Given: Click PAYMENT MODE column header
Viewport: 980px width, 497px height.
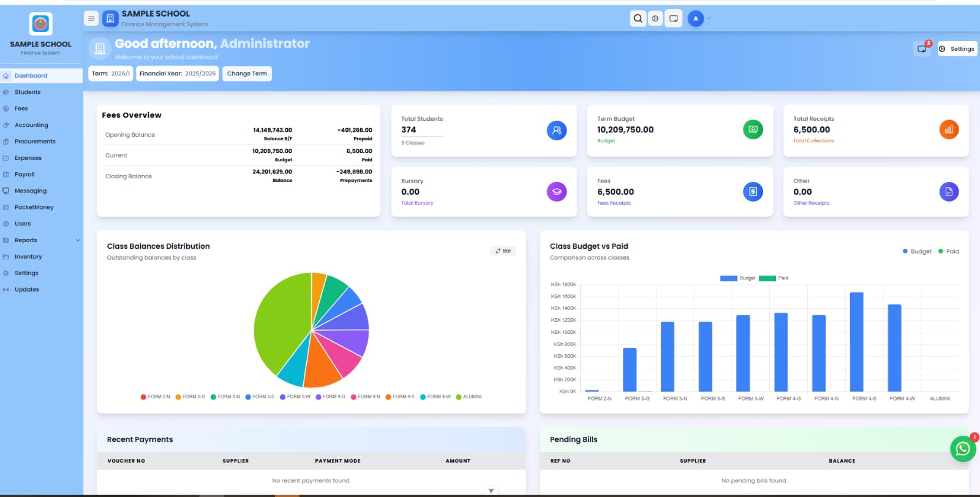Looking at the screenshot, I should point(337,461).
